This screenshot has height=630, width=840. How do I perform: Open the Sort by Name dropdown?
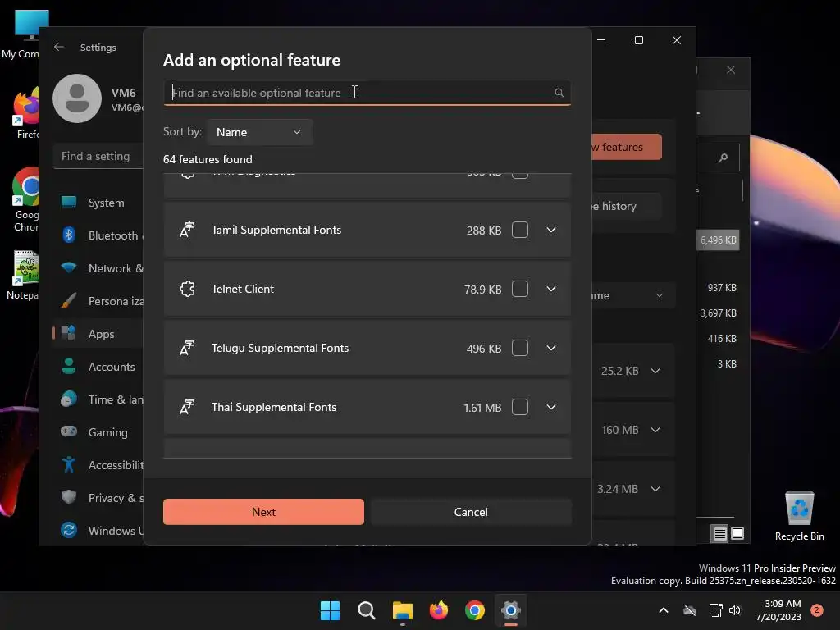tap(259, 132)
